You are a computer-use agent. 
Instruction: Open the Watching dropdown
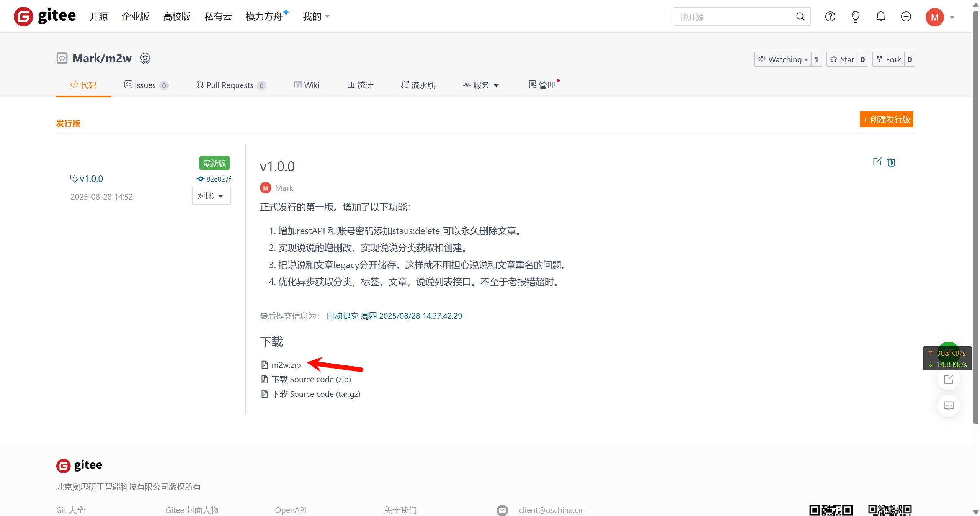783,59
